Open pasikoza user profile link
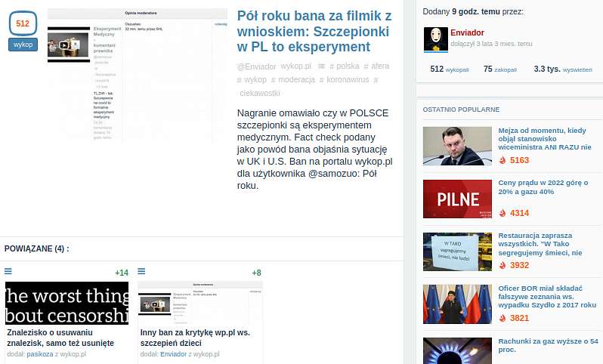The height and width of the screenshot is (364, 603). pyautogui.click(x=40, y=354)
